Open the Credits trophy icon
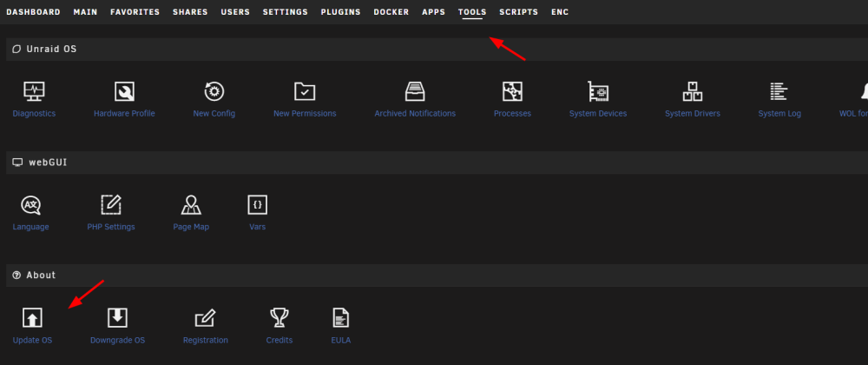 [x=279, y=318]
